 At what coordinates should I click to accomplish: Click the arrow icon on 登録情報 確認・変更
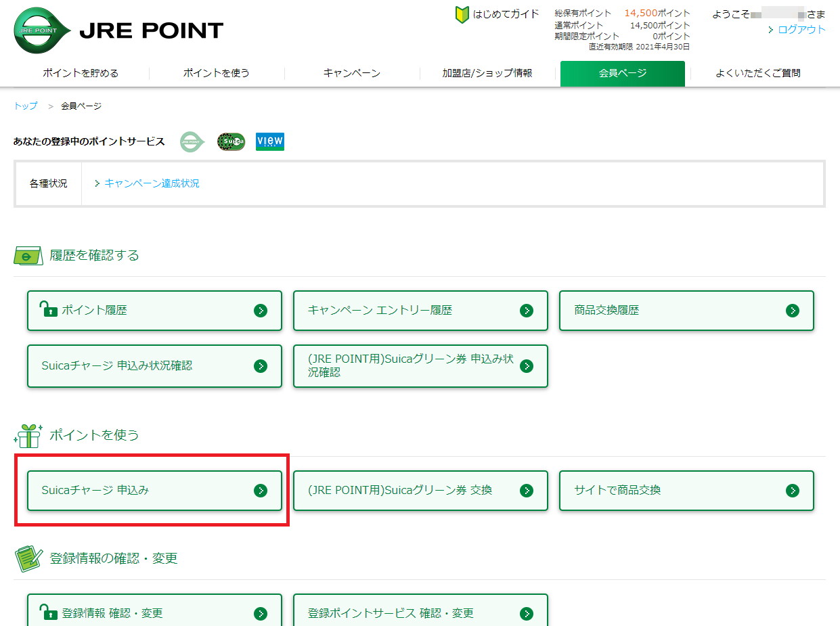(261, 614)
